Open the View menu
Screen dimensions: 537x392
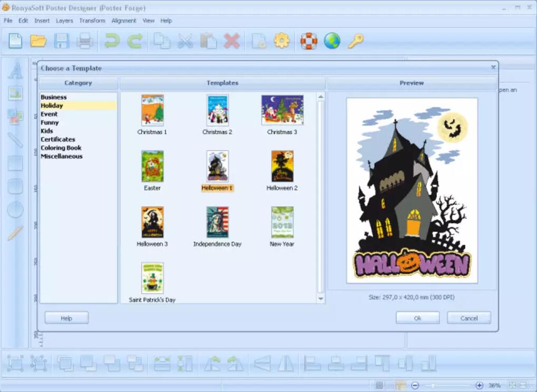[148, 21]
